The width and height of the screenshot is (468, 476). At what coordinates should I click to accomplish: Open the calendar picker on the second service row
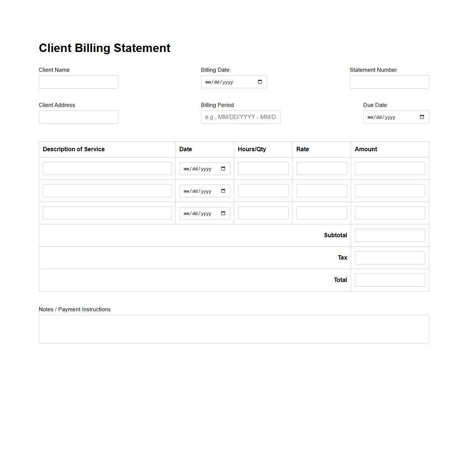[x=223, y=191]
